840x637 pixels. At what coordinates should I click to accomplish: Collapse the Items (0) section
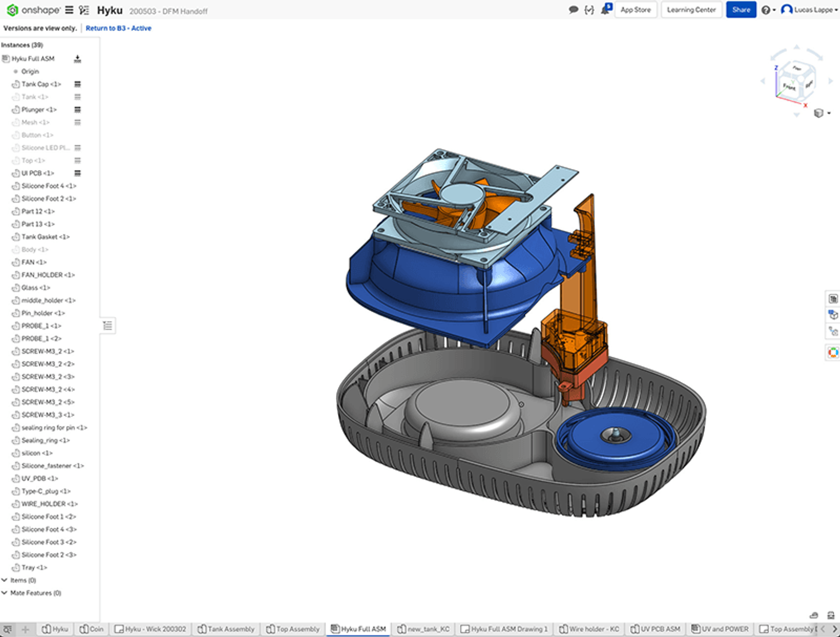(x=5, y=580)
